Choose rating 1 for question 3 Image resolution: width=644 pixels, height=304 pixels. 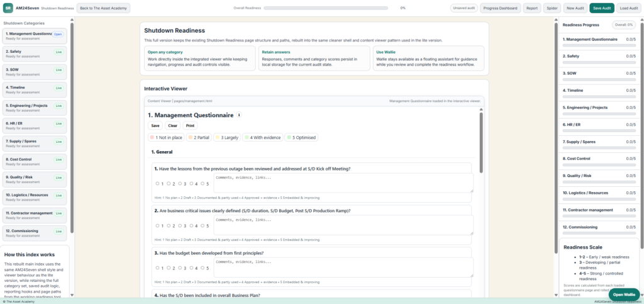point(157,267)
